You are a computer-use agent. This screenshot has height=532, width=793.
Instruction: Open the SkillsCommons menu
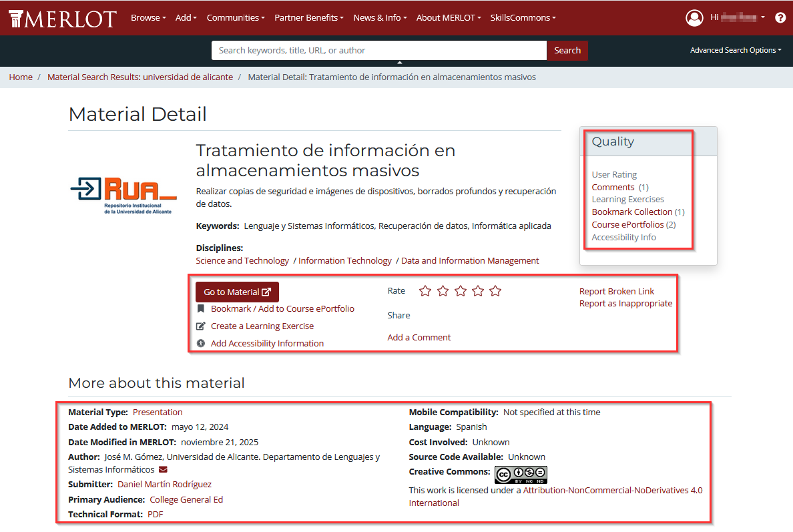click(523, 18)
